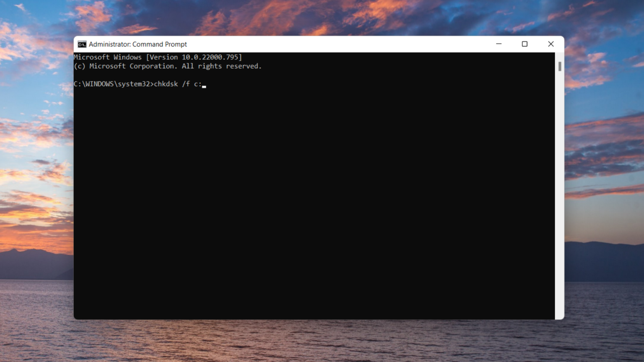Click the "Administrator: Command Prompt" title text
This screenshot has width=644, height=362.
(x=138, y=44)
